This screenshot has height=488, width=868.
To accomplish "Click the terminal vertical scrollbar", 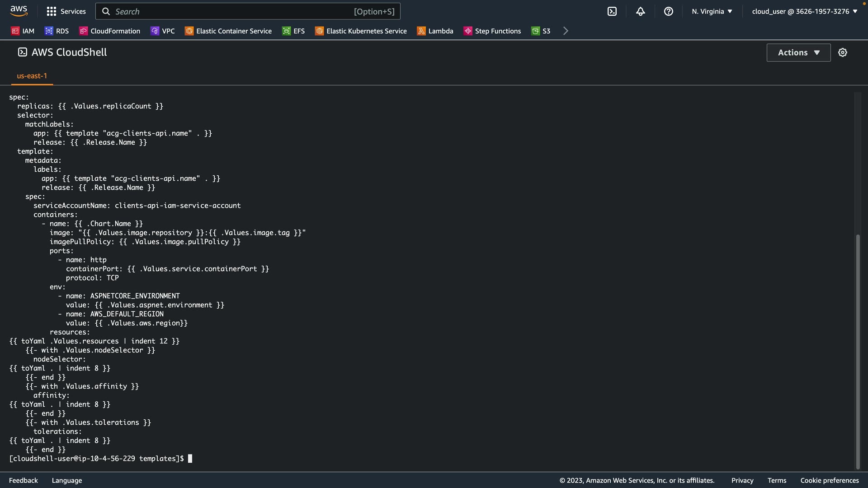I will click(858, 351).
